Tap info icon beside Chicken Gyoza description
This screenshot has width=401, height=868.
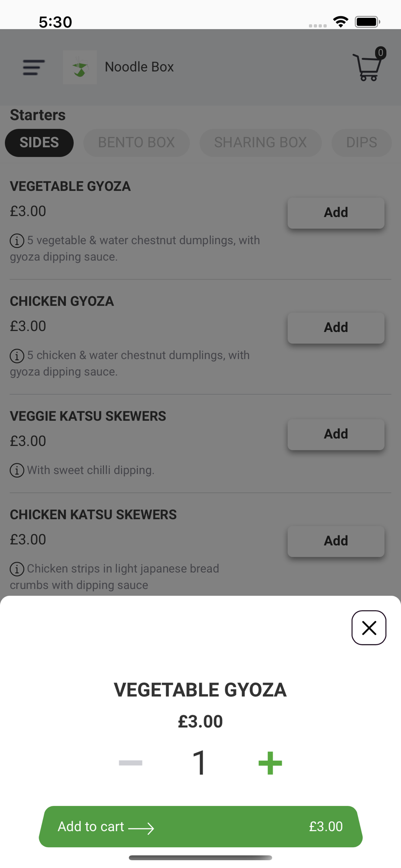[x=17, y=355]
